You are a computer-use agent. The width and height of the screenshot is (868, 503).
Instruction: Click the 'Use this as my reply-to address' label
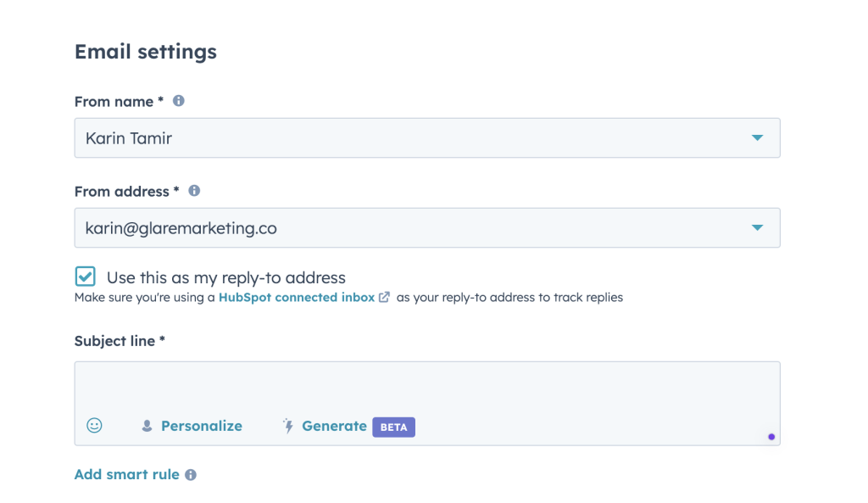tap(225, 277)
